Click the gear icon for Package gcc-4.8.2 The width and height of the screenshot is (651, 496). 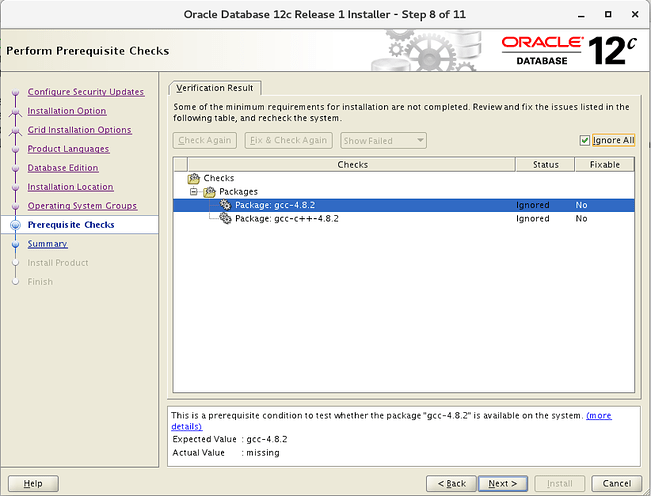click(225, 205)
